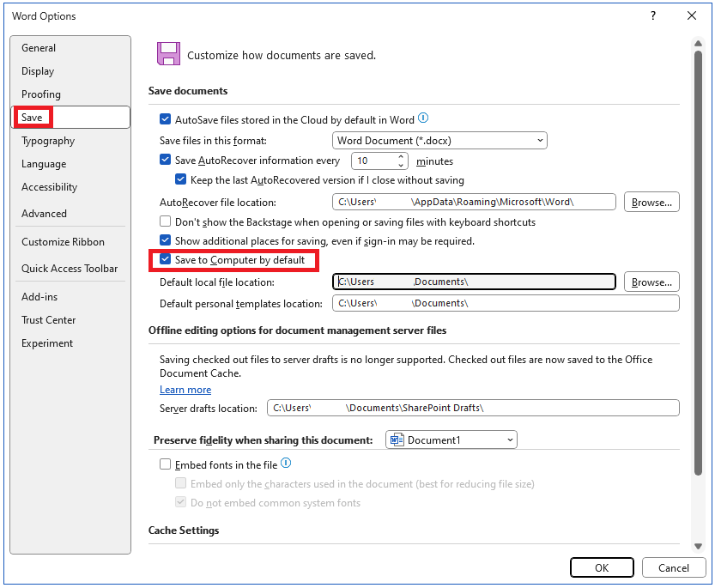
Task: Increase AutoRecover minutes with the up arrow
Action: coord(401,157)
